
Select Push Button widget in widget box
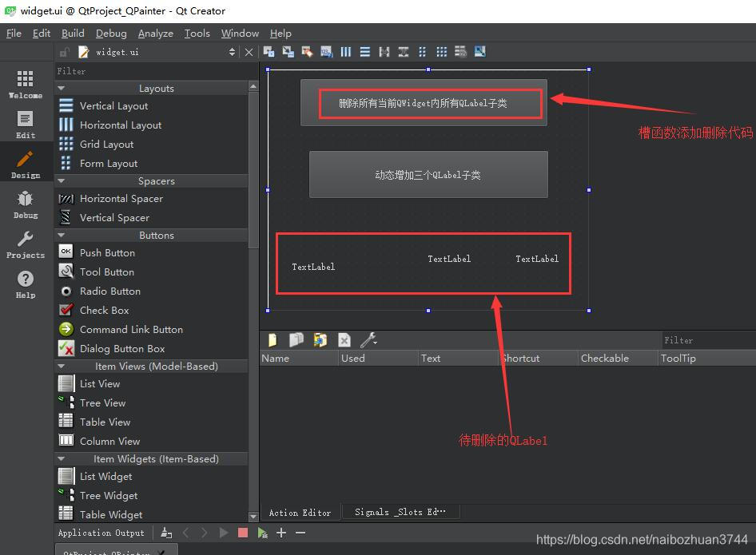pos(107,252)
